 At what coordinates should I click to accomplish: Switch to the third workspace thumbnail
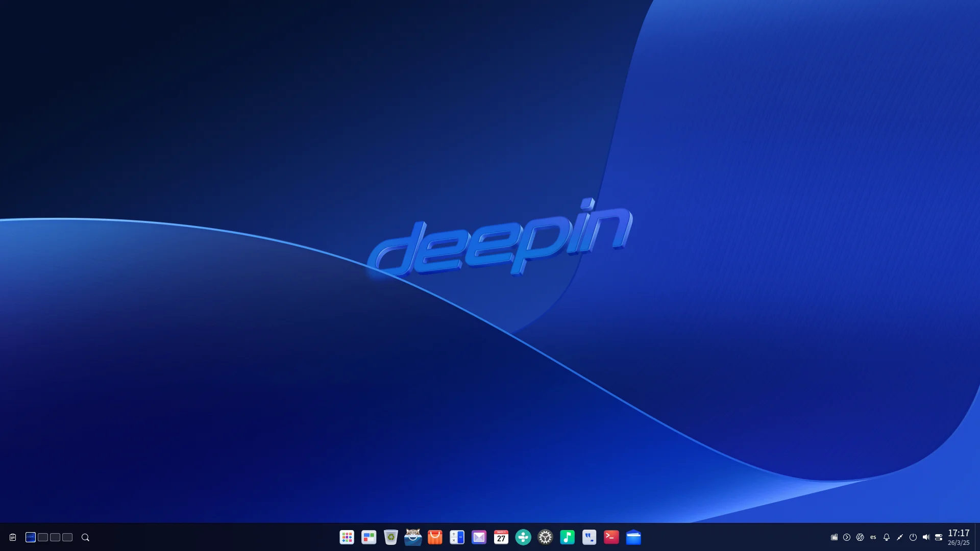[55, 537]
